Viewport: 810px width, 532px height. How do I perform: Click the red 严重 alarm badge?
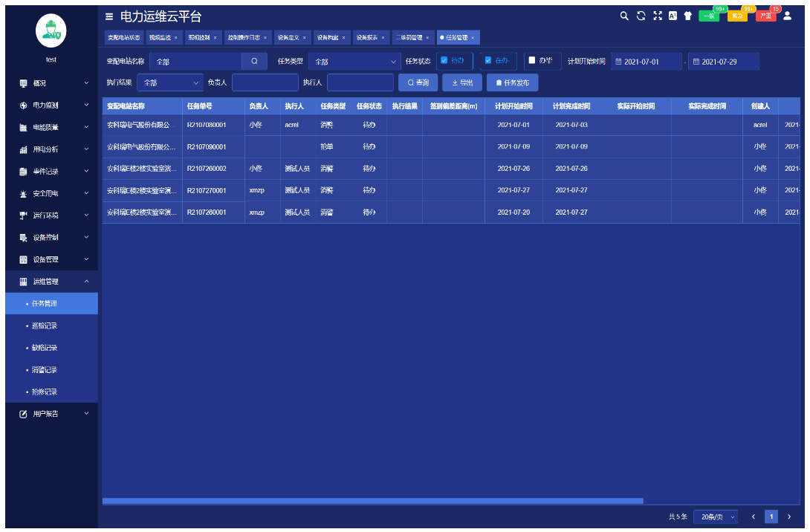click(x=765, y=16)
